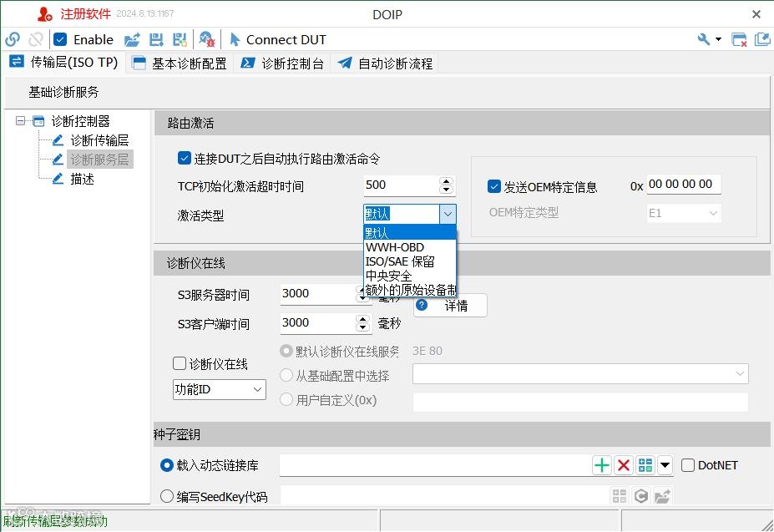Click the window with red X toolbar icon

click(739, 39)
